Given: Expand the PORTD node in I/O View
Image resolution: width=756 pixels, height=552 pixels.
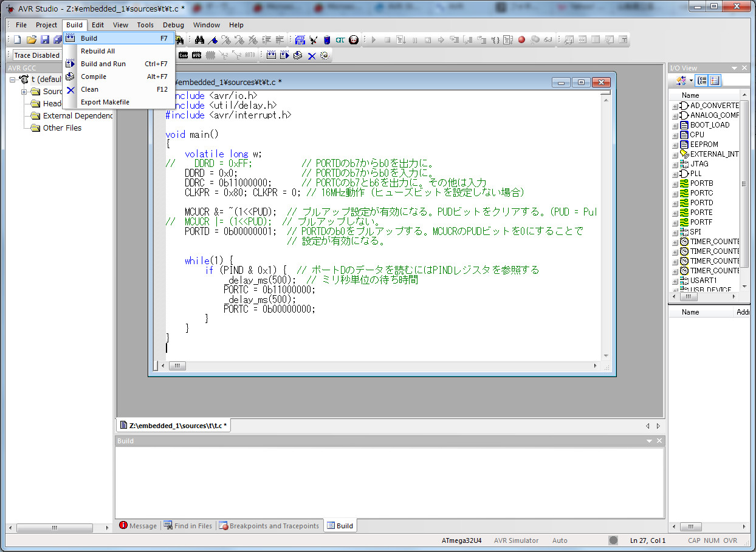Looking at the screenshot, I should 675,203.
